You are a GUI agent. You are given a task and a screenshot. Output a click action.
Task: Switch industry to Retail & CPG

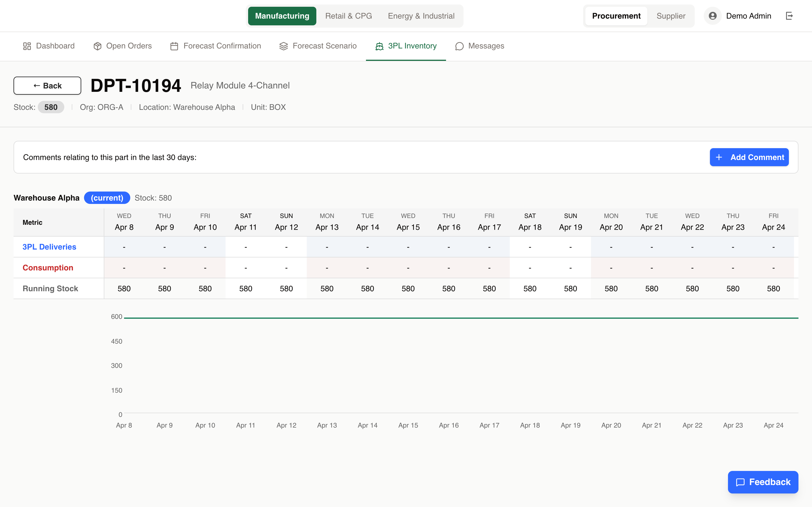(x=348, y=16)
